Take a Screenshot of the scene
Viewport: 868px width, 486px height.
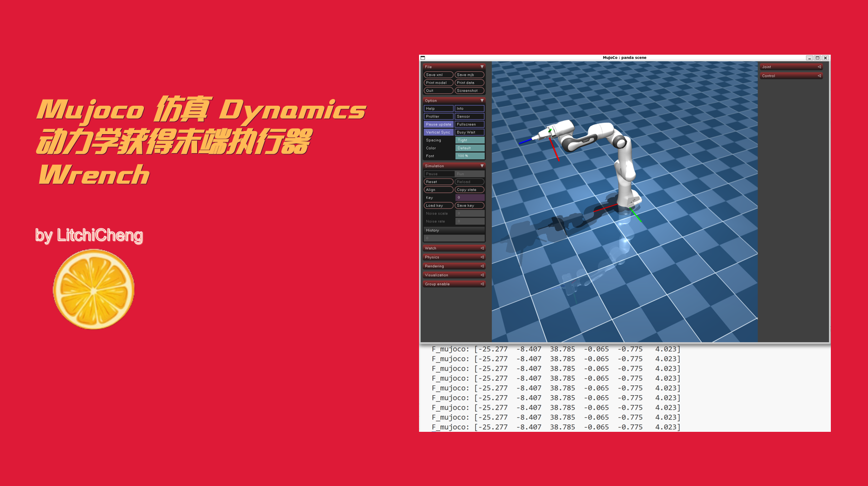coord(469,90)
